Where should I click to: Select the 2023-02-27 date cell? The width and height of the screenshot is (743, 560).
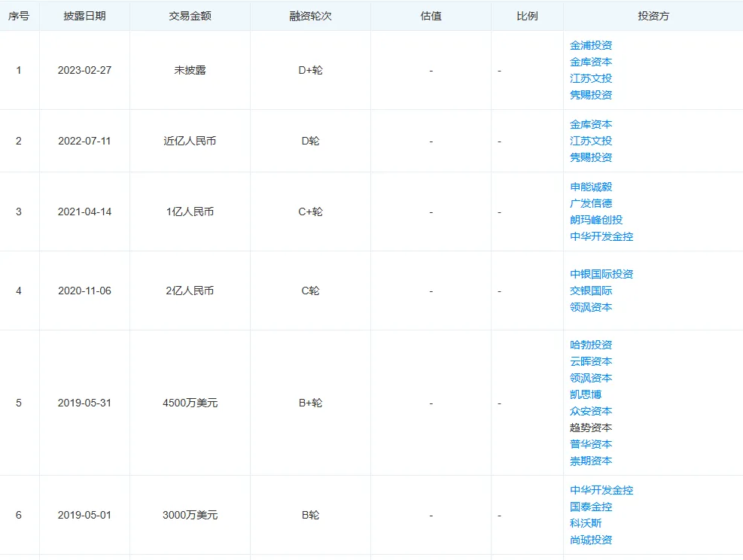84,70
